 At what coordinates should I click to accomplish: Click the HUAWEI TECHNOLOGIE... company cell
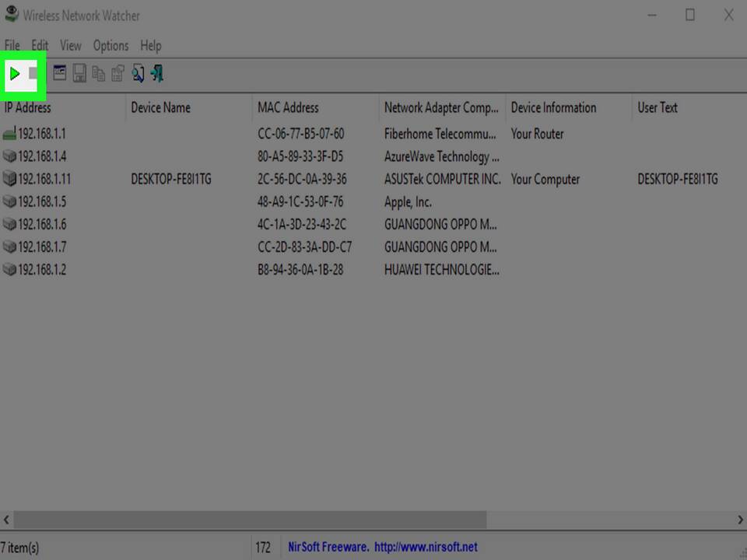click(442, 270)
